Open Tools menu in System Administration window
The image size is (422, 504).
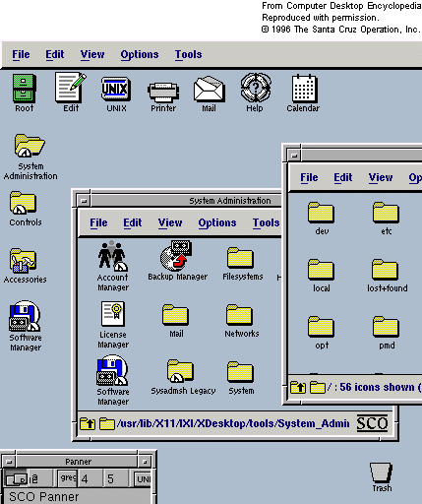tap(267, 222)
